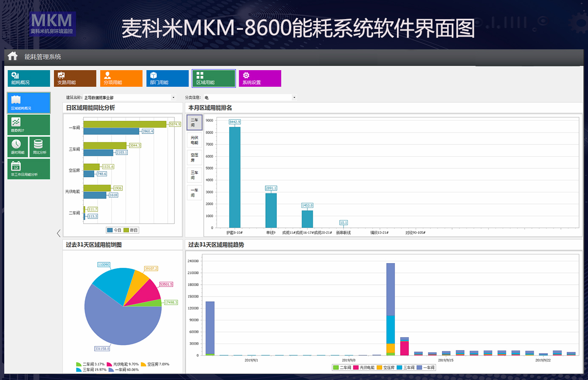
Task: Select the 三车间 button in ranking chart
Action: click(194, 175)
